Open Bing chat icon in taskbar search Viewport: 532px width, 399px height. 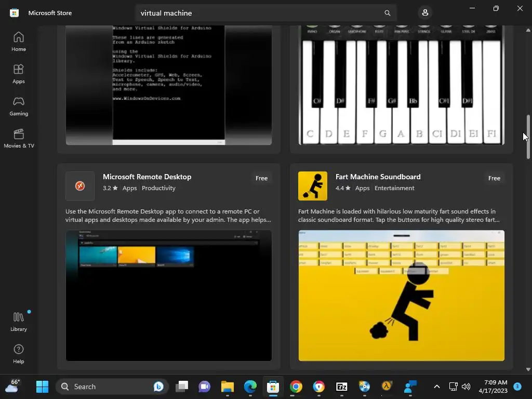[158, 387]
